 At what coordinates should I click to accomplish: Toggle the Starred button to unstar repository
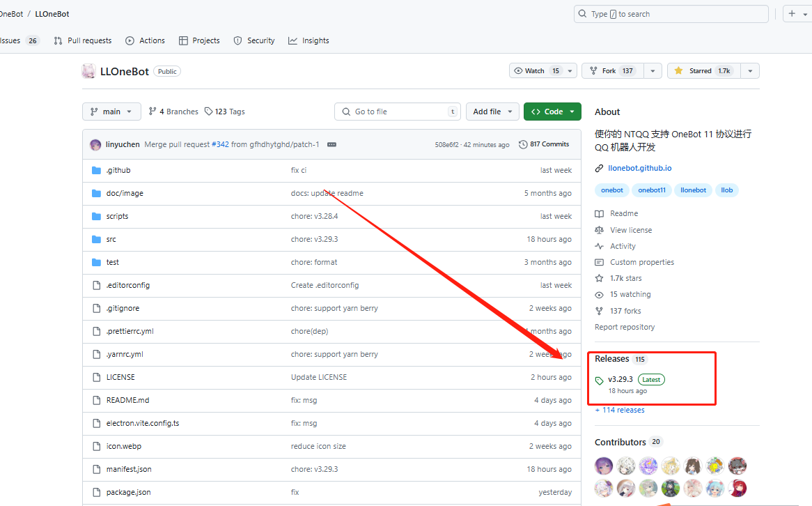point(703,71)
